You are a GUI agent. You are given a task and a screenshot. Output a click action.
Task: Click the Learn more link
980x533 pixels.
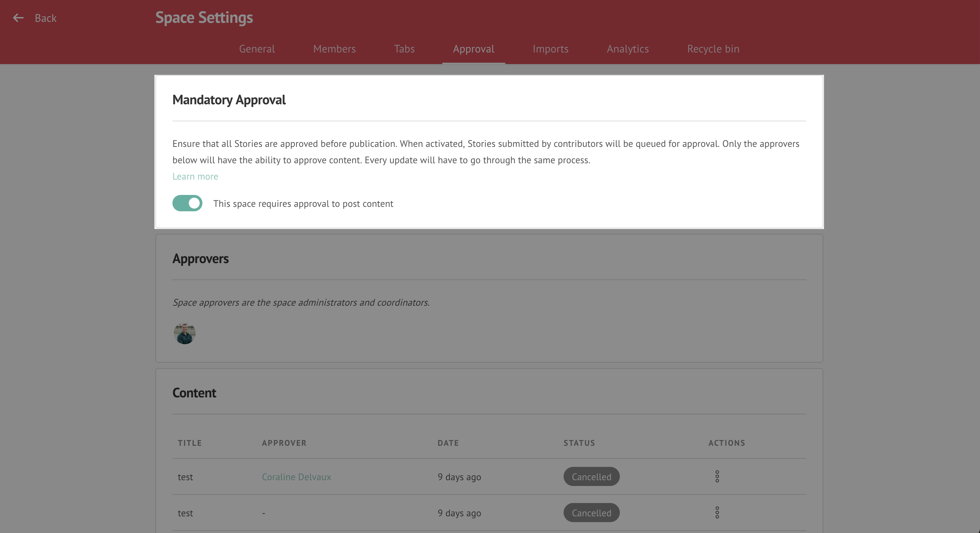pos(195,176)
